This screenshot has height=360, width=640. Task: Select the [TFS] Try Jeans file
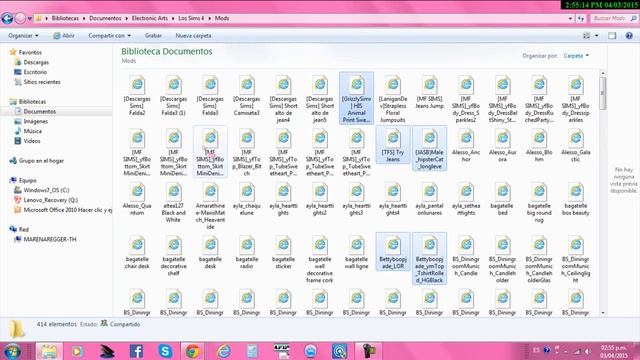tap(393, 145)
